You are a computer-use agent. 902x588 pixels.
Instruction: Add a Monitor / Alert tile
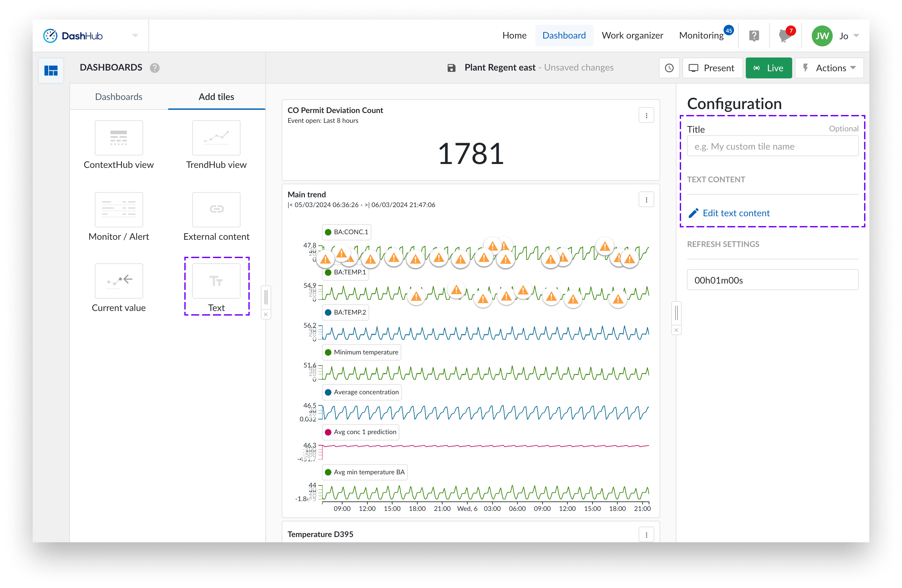coord(119,217)
